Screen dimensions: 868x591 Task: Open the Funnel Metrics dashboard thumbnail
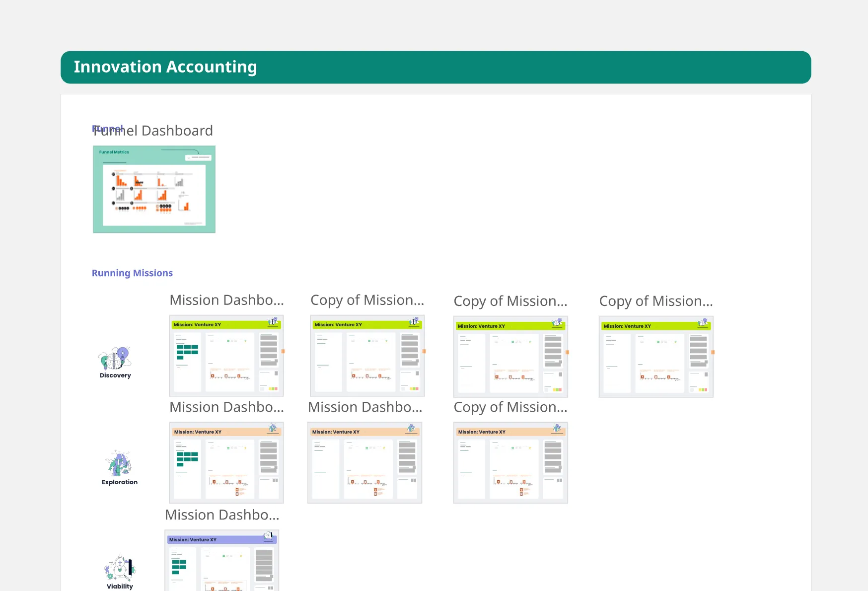point(154,189)
